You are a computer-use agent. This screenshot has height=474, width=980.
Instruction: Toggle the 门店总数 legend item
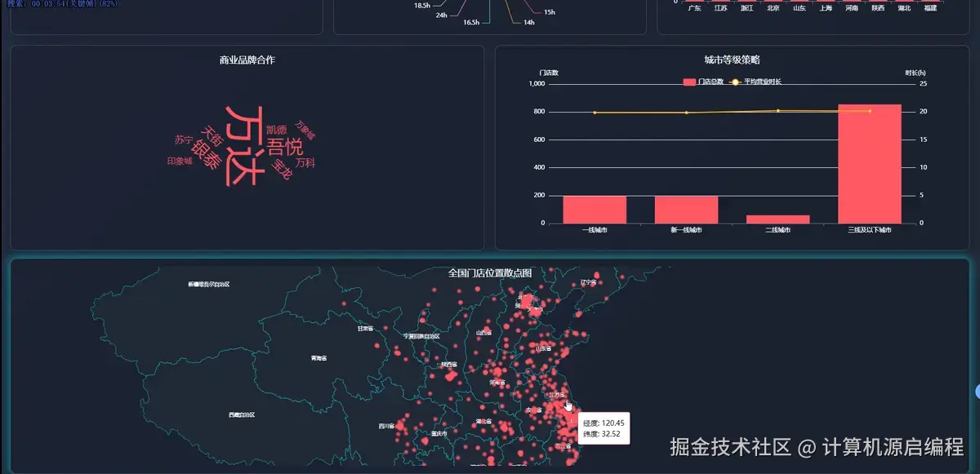(x=703, y=82)
